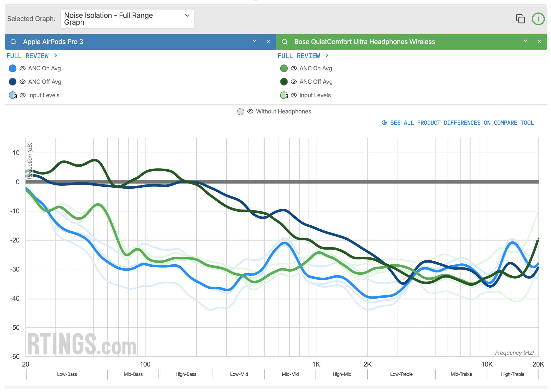This screenshot has width=551, height=392.
Task: Click search icon beside Apple AirPods Pro 3
Action: [x=13, y=42]
